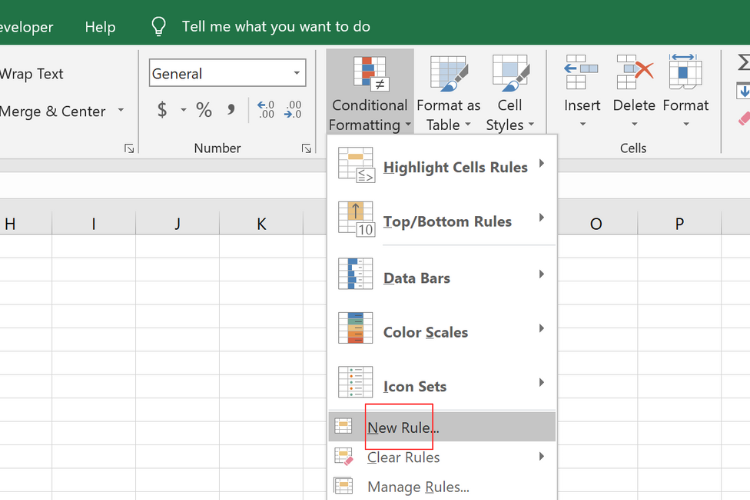This screenshot has width=750, height=500.
Task: Click in Tell me what you want to do
Action: 276,26
